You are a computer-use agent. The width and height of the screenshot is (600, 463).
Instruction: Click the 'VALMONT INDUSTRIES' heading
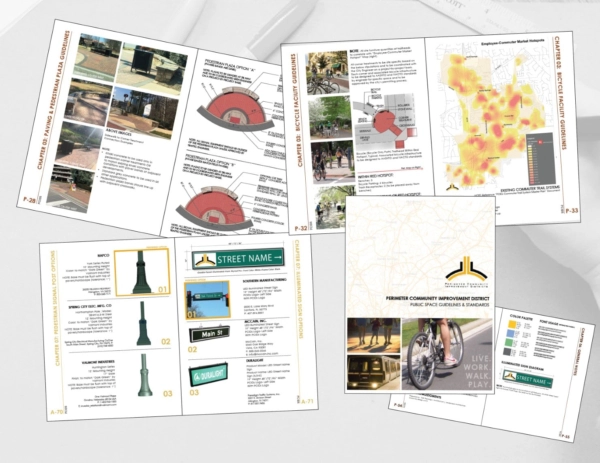98,361
